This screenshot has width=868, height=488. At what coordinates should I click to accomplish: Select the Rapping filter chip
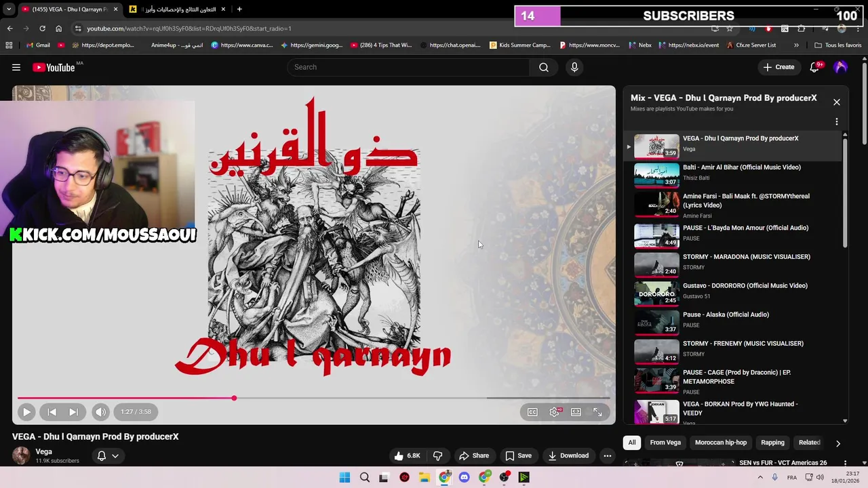(x=772, y=443)
